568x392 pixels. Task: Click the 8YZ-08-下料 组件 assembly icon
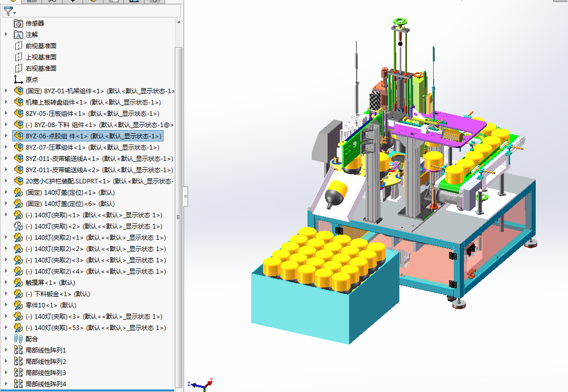[18, 125]
